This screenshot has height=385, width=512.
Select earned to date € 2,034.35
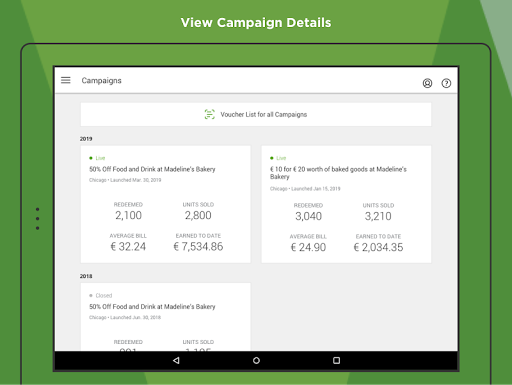[x=378, y=247]
